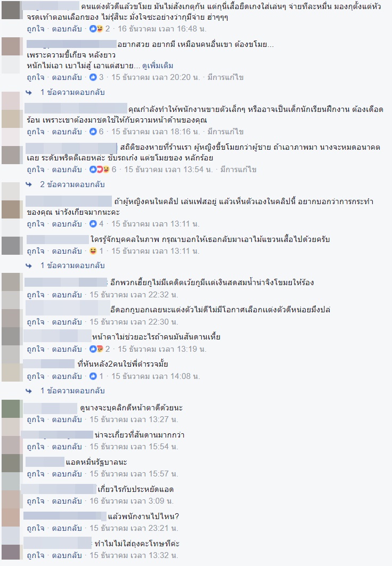Click the reaction icons on the 16:48 comment

click(96, 29)
